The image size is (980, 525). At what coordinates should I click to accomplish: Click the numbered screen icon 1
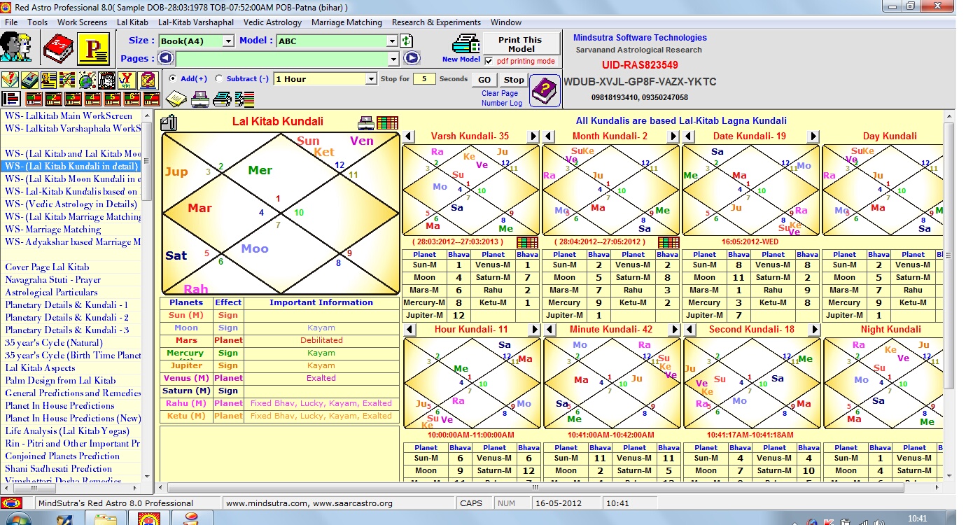[x=34, y=99]
